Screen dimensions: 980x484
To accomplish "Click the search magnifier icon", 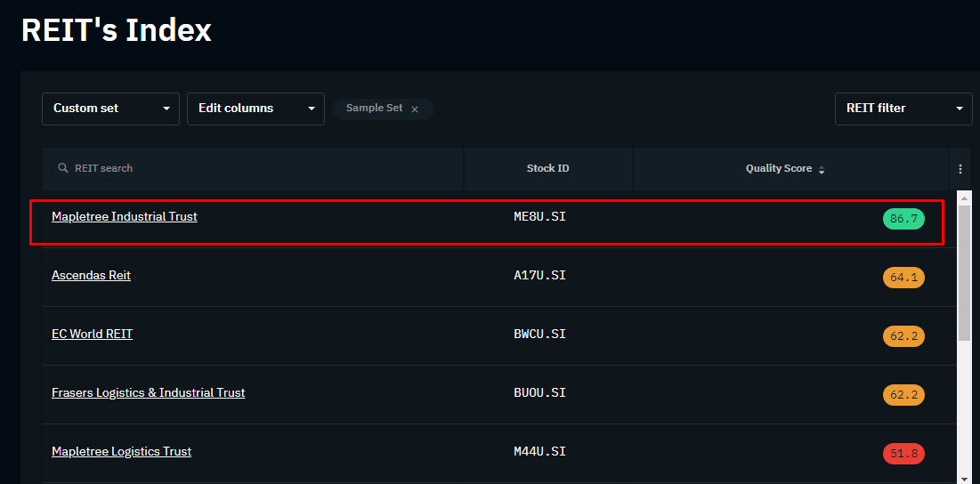I will (62, 168).
